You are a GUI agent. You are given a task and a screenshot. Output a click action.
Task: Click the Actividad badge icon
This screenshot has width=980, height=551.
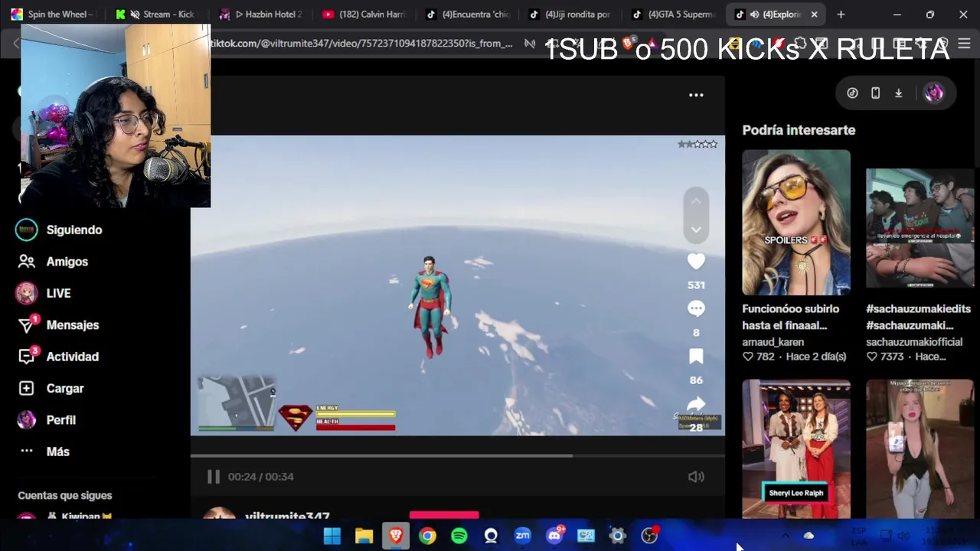click(27, 357)
